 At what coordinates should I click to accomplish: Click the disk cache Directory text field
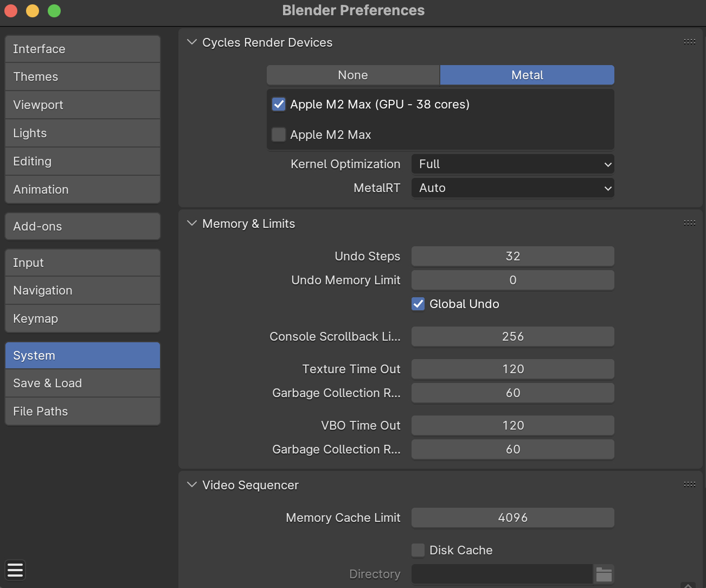[x=502, y=574]
